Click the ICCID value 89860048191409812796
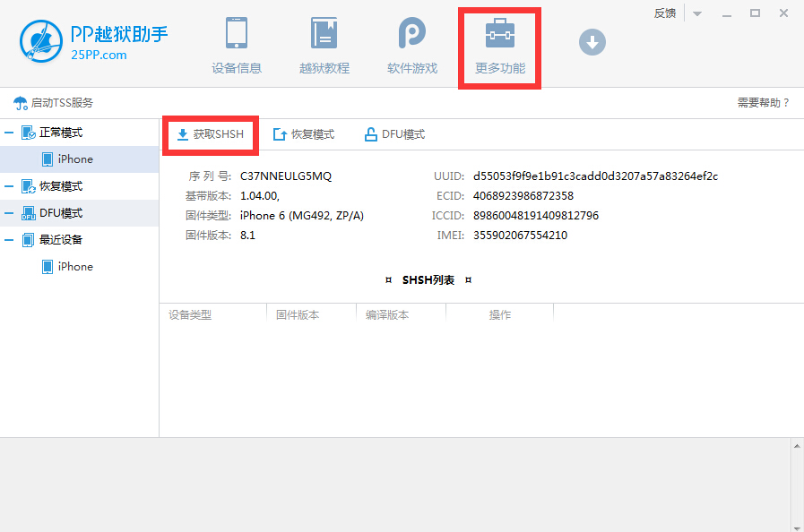The width and height of the screenshot is (804, 532). point(536,216)
